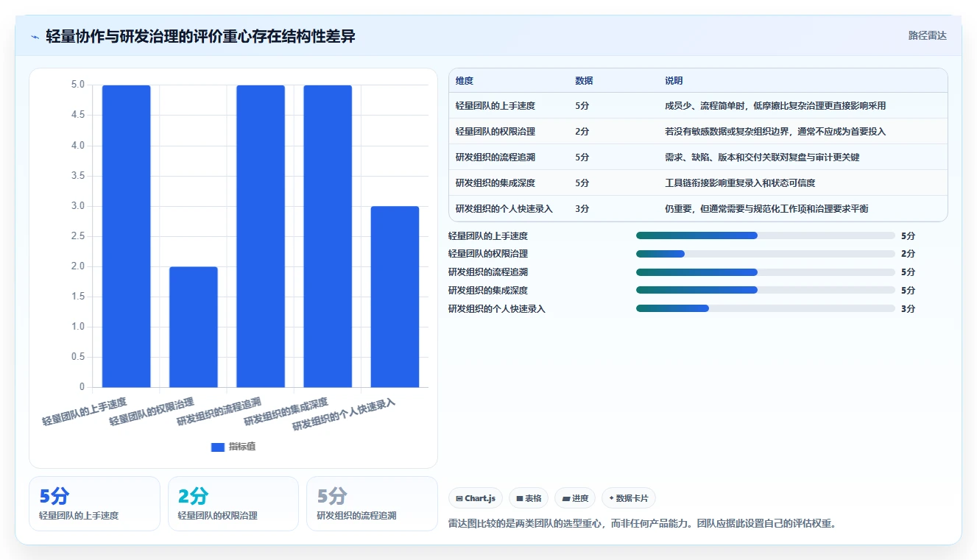Click the chart bar for 研发组织的集成深度

tap(328, 236)
